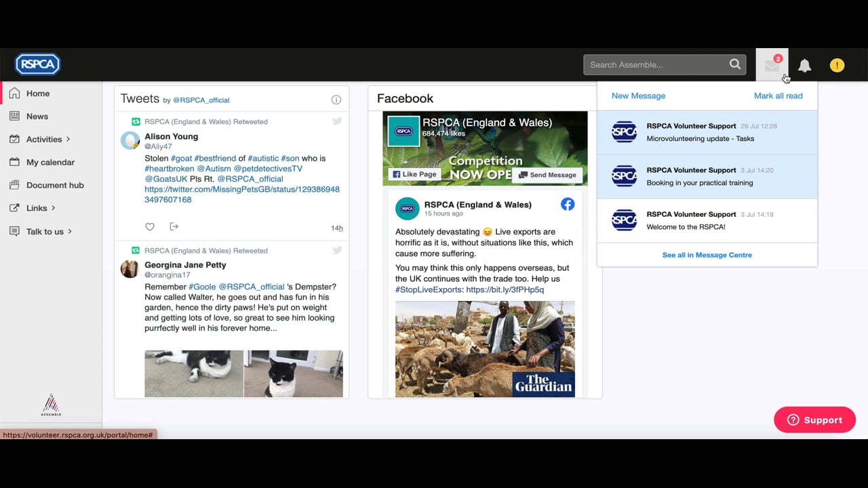Like Alison Young's tweet heart icon
868x488 pixels.
coord(150,226)
